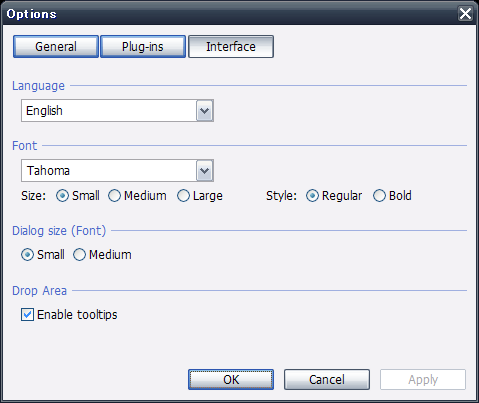This screenshot has height=403, width=479.
Task: Click the Apply button
Action: 423,379
